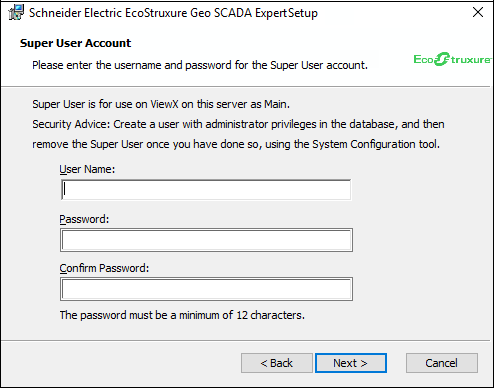The width and height of the screenshot is (494, 388).
Task: Click the 'User Name:' label
Action: (87, 169)
